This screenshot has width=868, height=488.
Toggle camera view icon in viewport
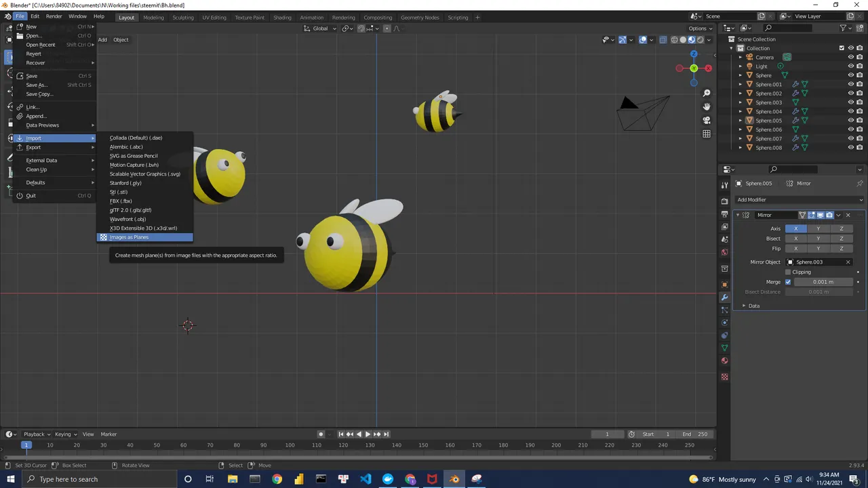click(707, 120)
